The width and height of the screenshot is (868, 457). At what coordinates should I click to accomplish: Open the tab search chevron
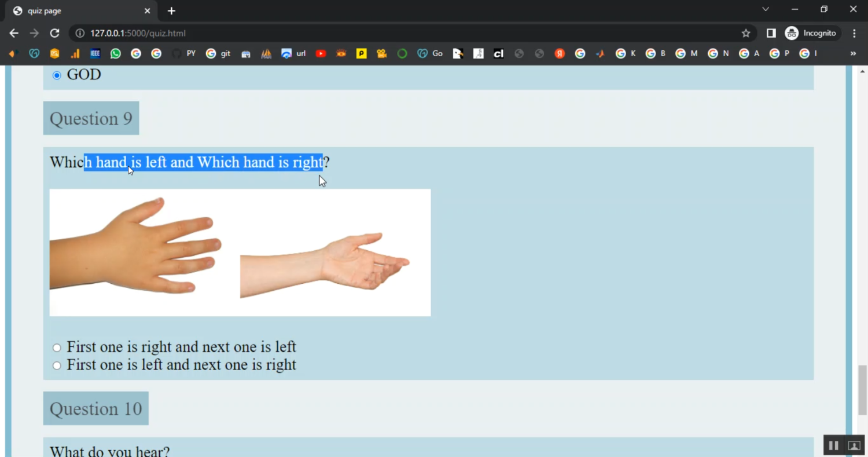tap(766, 9)
